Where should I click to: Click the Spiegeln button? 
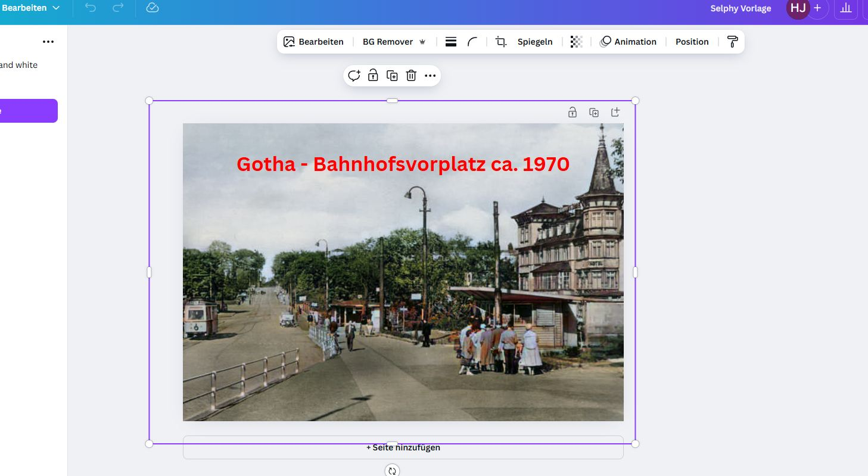[535, 42]
